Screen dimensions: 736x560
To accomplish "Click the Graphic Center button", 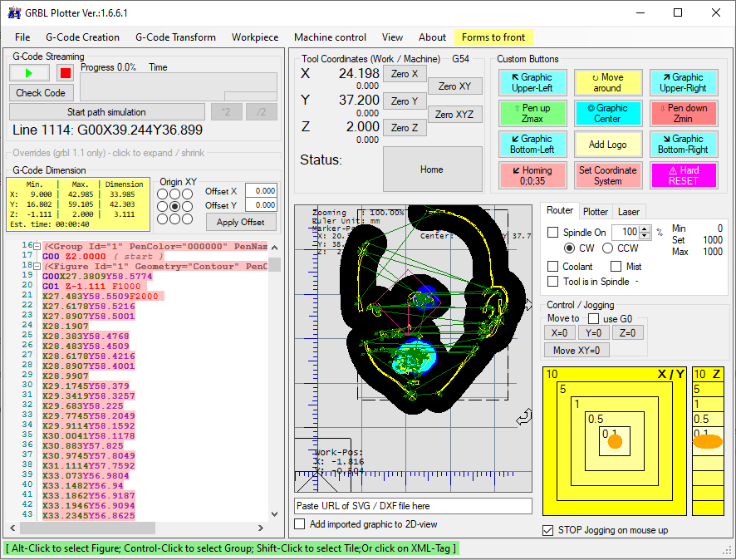I will (607, 113).
